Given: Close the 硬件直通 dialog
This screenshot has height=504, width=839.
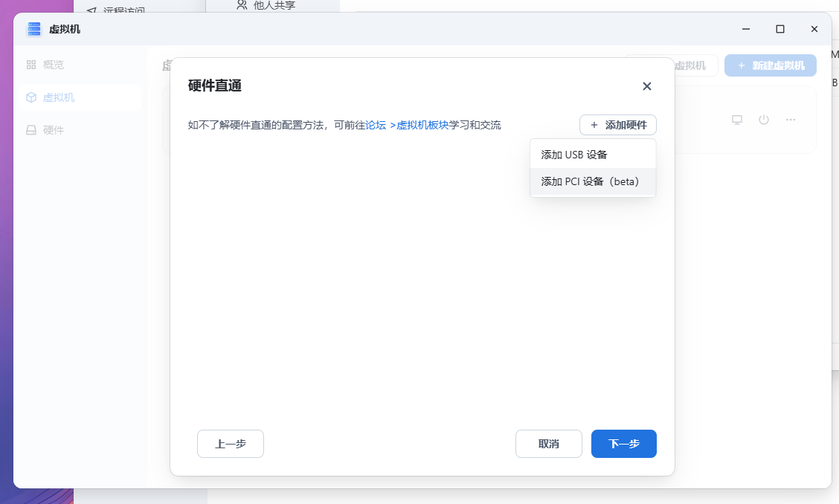Looking at the screenshot, I should coord(646,86).
